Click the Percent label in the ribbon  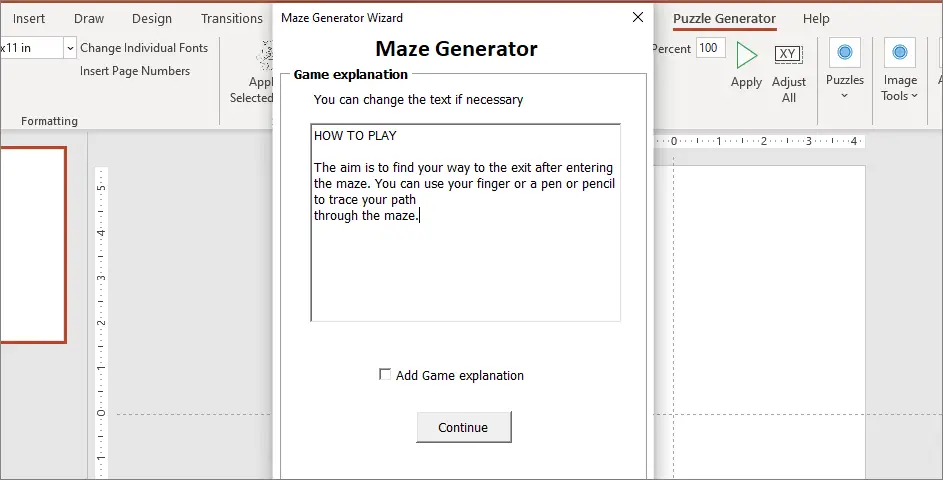tap(672, 49)
